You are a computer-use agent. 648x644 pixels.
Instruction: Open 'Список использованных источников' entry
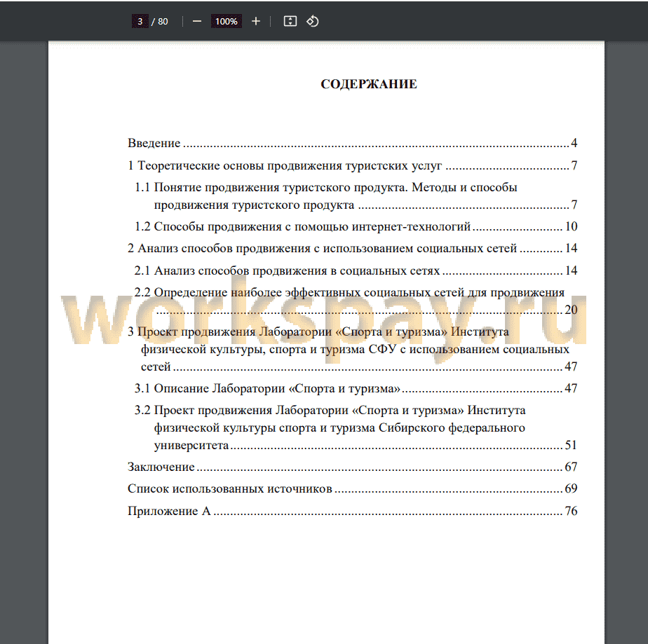[352, 488]
